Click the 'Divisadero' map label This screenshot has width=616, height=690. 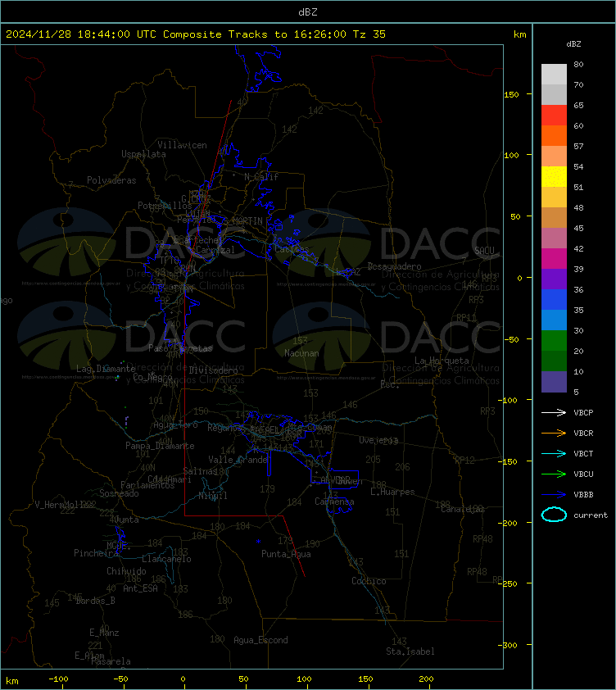(x=214, y=370)
